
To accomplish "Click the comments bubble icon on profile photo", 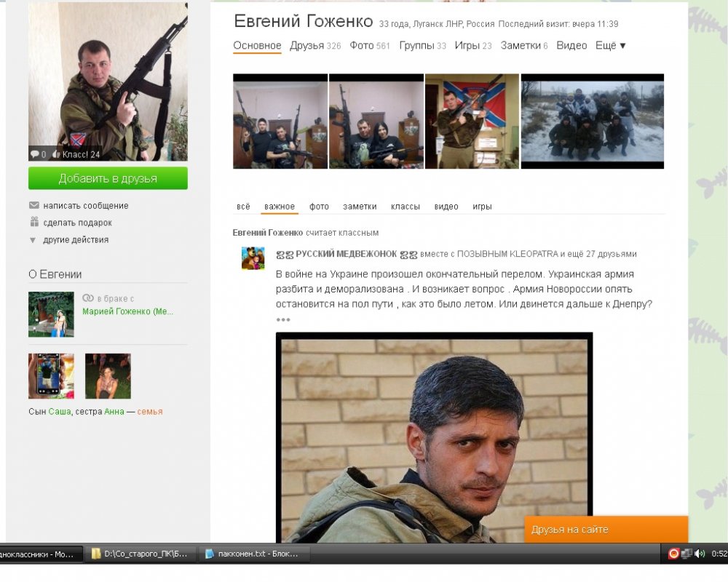I will tap(35, 154).
